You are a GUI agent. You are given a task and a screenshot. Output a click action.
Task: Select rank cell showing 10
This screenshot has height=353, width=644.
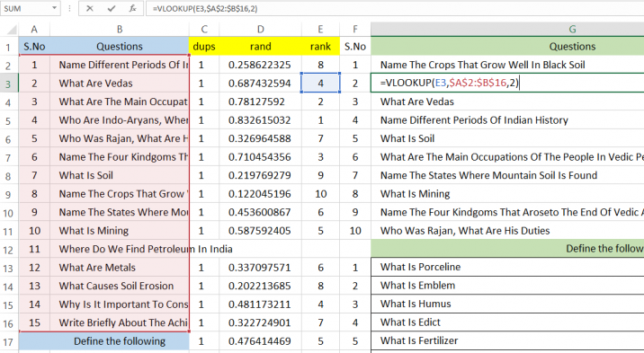point(320,194)
